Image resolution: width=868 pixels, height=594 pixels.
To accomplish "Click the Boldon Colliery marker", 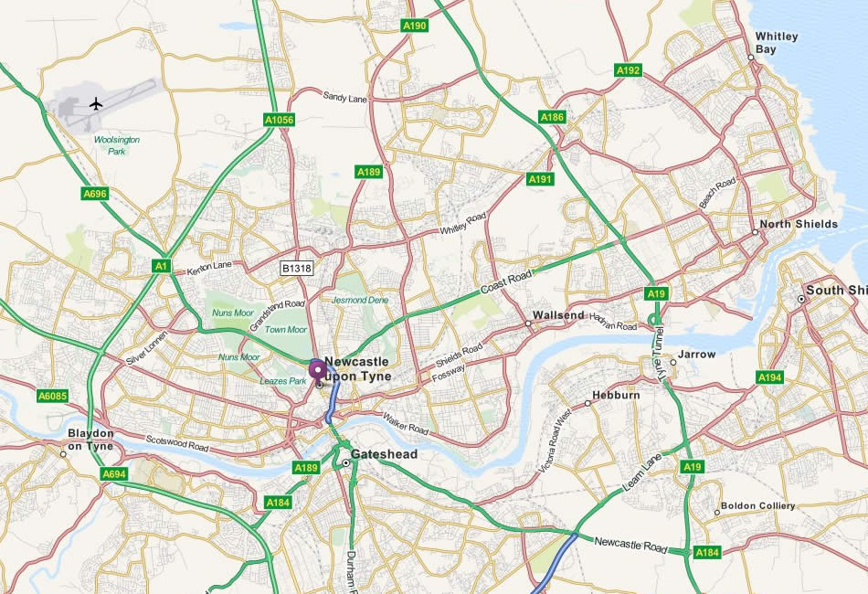I will click(x=717, y=513).
